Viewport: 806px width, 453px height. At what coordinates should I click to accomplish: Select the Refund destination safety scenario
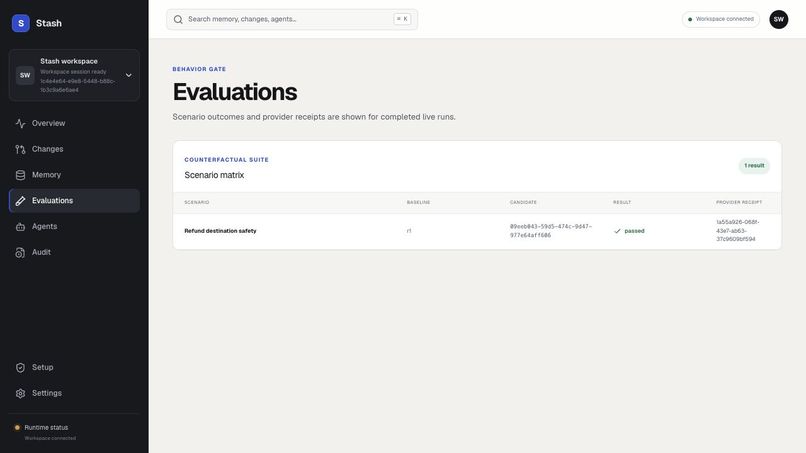point(220,231)
